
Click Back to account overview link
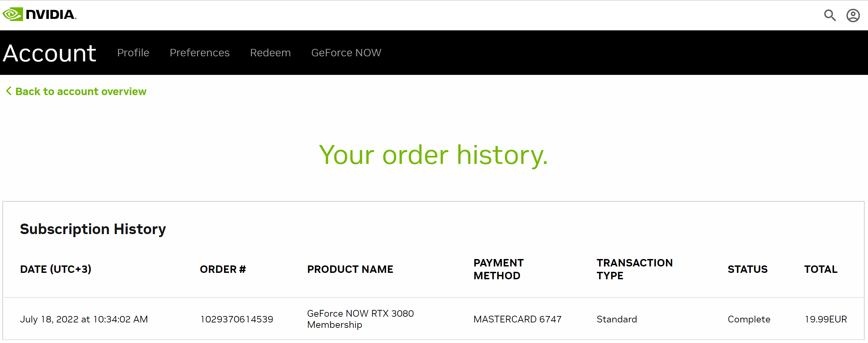81,91
